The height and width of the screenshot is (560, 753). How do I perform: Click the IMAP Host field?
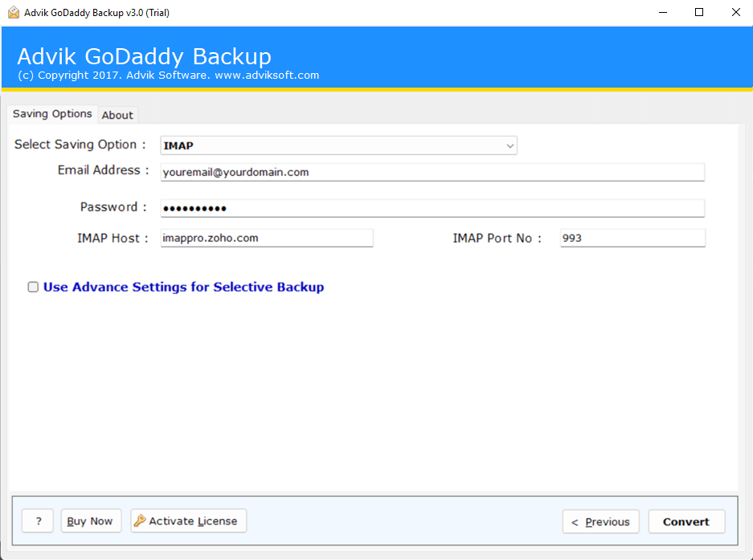click(x=267, y=238)
